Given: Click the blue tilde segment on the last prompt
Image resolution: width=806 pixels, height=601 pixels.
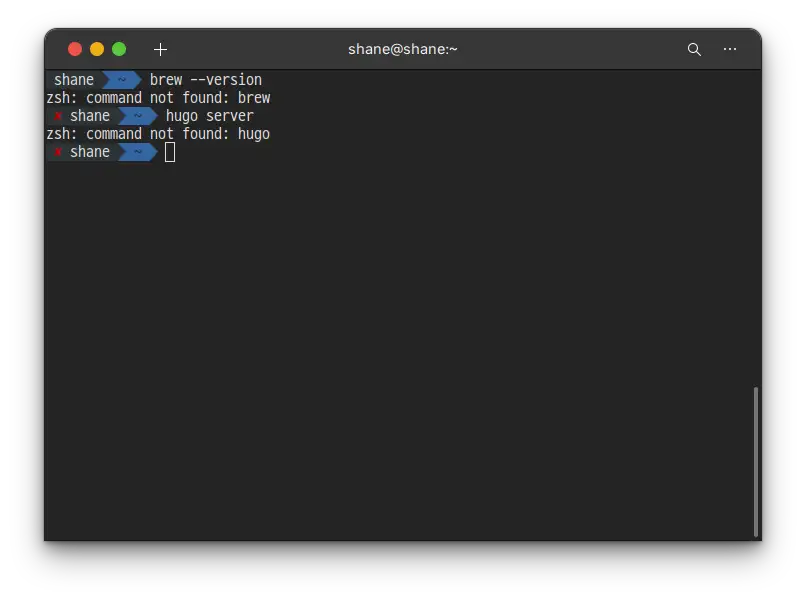Looking at the screenshot, I should point(138,152).
